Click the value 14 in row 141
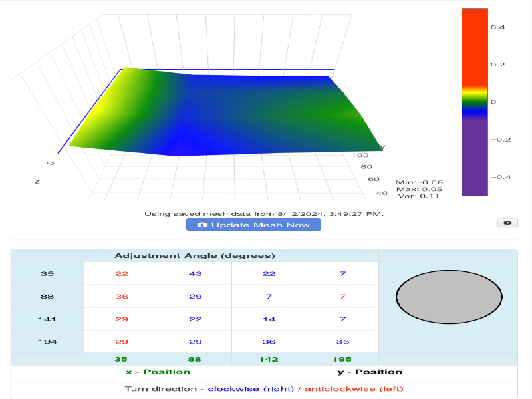This screenshot has width=532, height=399. tap(268, 319)
